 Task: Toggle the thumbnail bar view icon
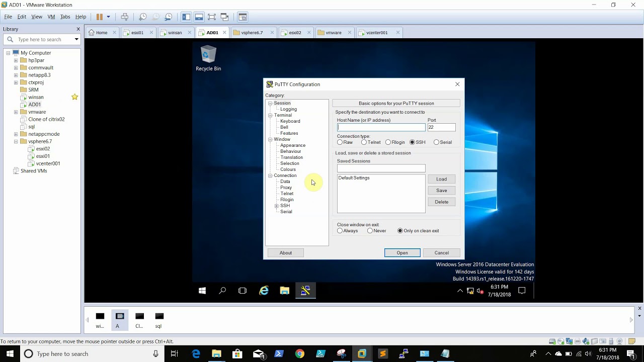pos(199,17)
